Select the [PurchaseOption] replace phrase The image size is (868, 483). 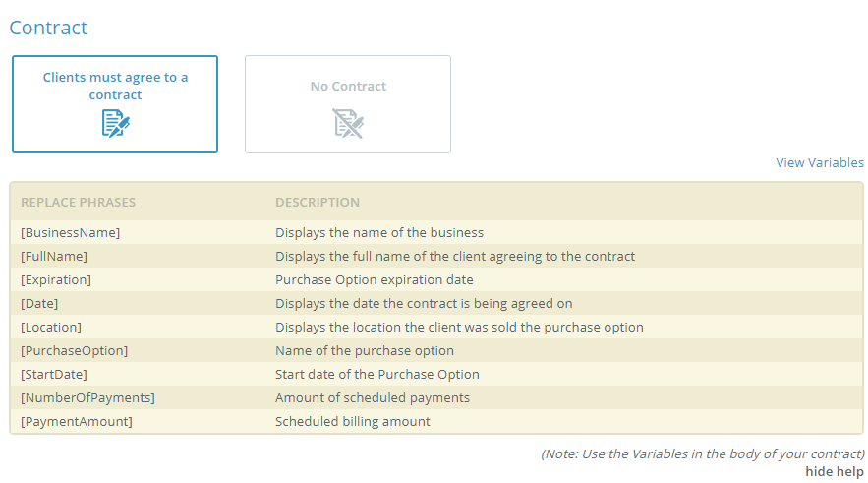74,351
